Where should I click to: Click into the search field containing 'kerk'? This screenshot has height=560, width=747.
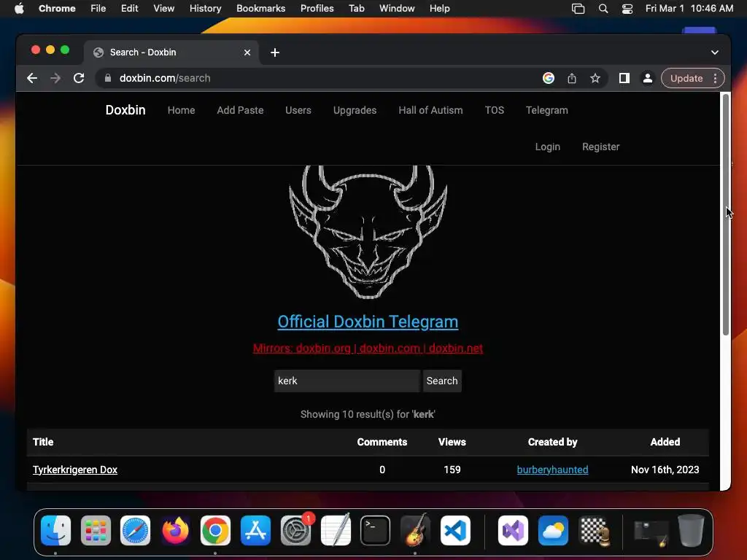pos(347,381)
